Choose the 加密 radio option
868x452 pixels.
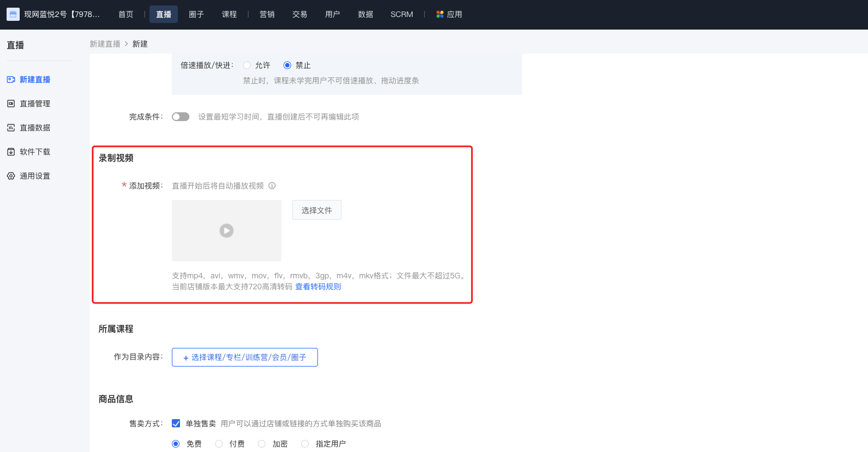[262, 444]
